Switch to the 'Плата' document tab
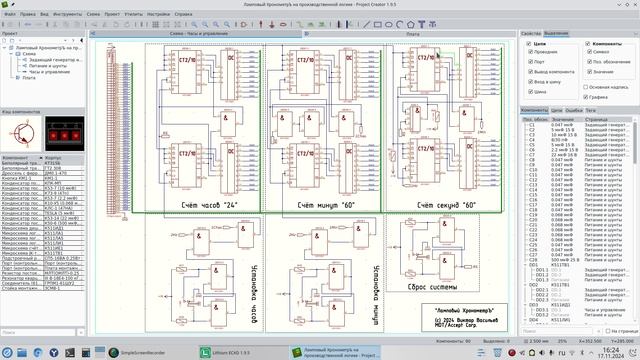Image resolution: width=640 pixels, height=360 pixels. [x=410, y=34]
